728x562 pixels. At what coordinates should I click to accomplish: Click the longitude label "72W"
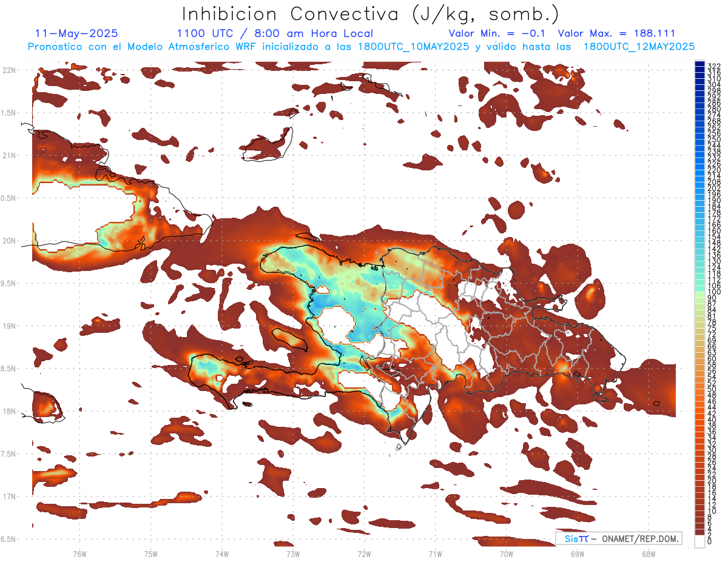pos(364,554)
